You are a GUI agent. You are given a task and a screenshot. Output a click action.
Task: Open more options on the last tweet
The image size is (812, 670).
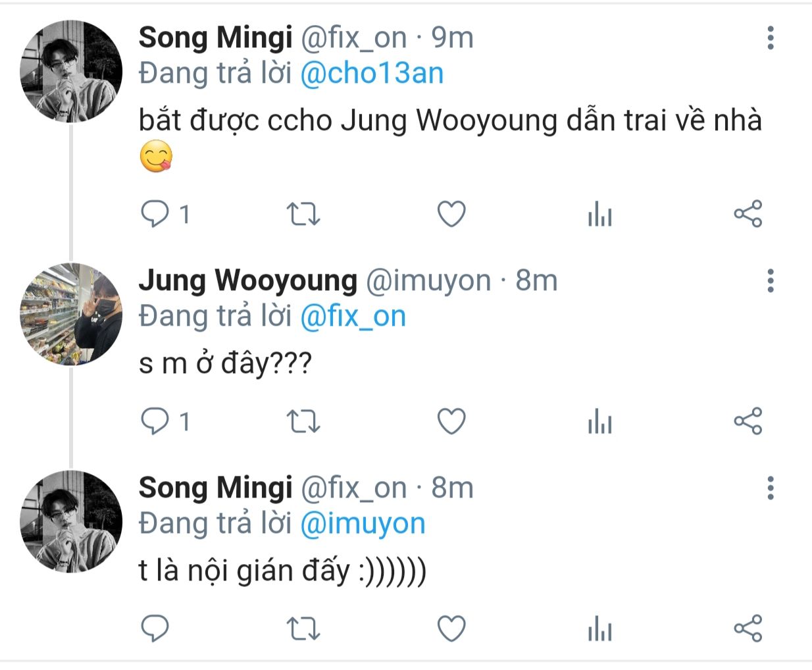coord(770,488)
